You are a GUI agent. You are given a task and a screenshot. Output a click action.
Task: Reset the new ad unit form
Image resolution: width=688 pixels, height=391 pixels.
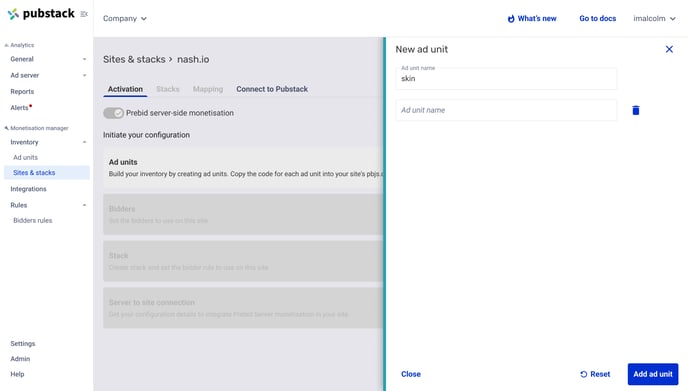click(x=595, y=374)
